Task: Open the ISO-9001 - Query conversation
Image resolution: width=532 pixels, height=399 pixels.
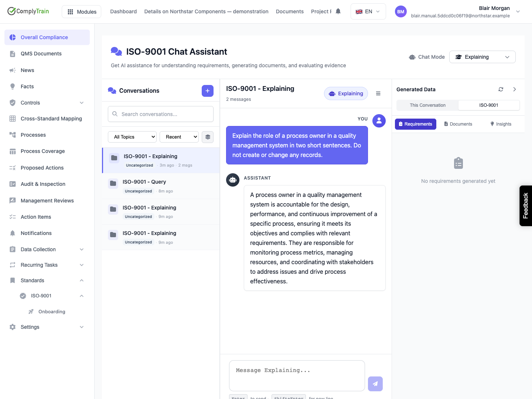Action: [x=161, y=186]
